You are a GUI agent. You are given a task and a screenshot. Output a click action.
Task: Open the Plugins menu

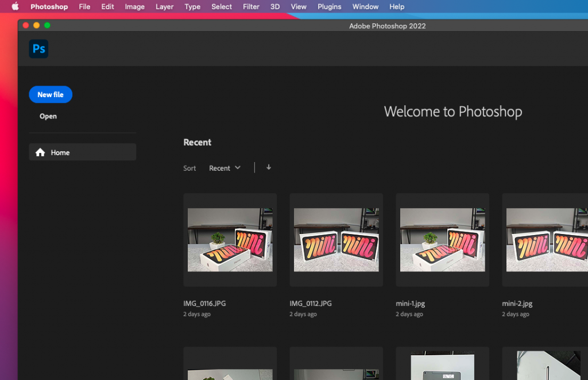point(329,6)
